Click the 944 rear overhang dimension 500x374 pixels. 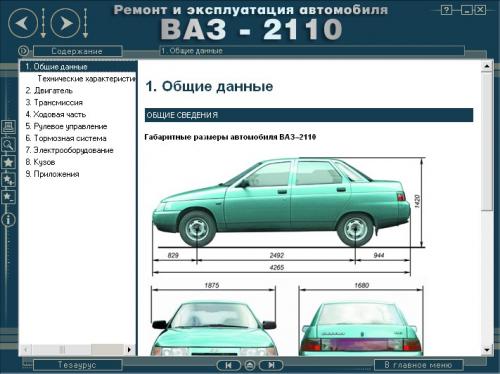coord(379,255)
